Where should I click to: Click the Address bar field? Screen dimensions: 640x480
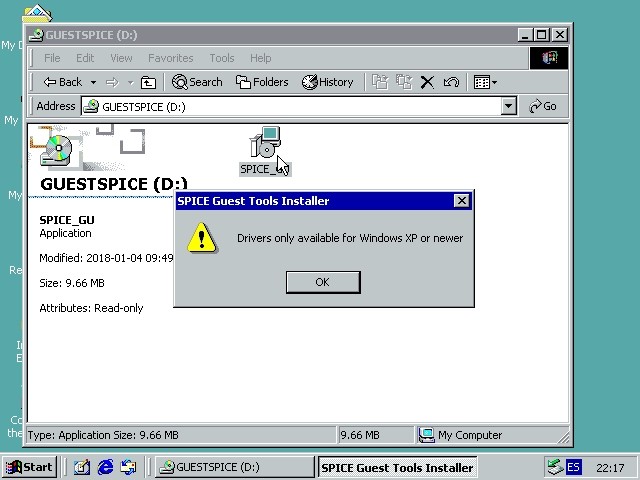tap(292, 107)
